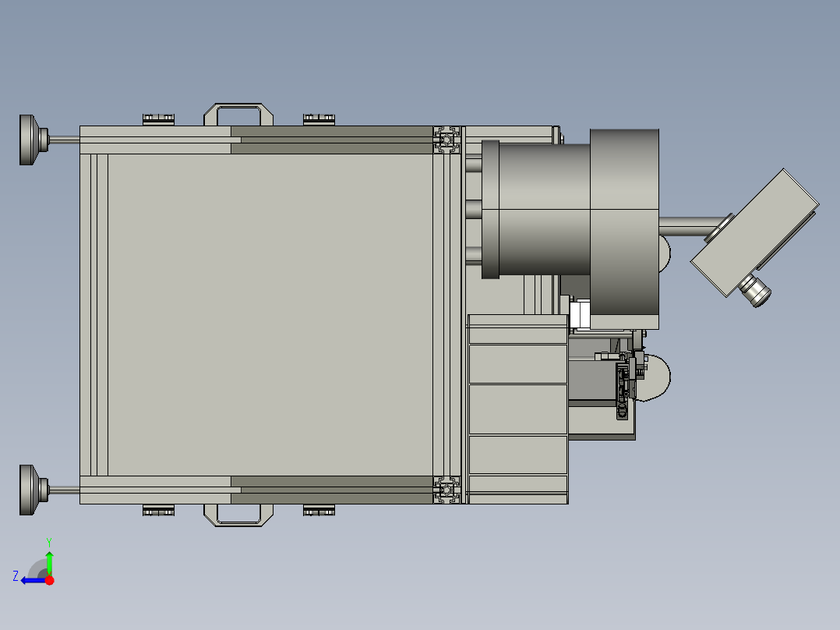Click the blue Z axis arrow of the triad

(x=32, y=581)
